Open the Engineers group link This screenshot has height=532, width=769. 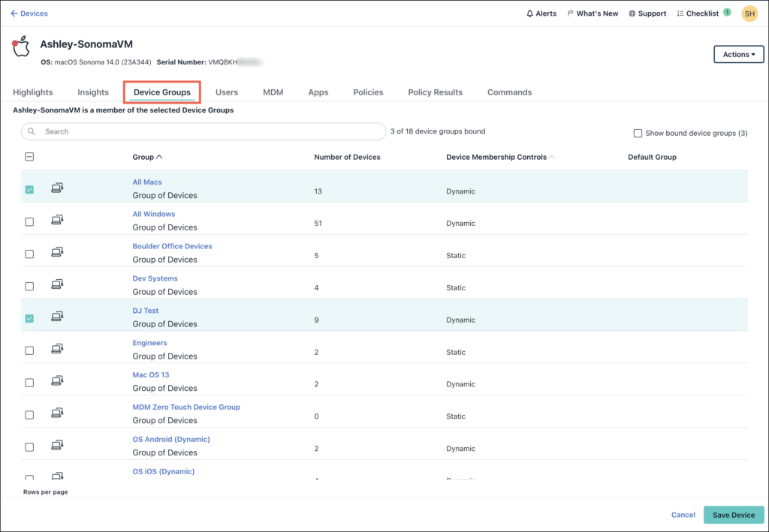pos(150,343)
